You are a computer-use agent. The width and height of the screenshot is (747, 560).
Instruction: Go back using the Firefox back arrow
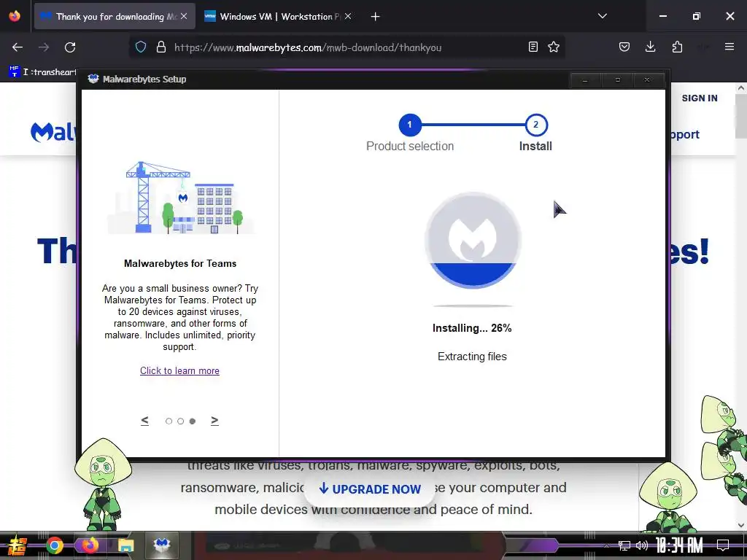point(18,47)
